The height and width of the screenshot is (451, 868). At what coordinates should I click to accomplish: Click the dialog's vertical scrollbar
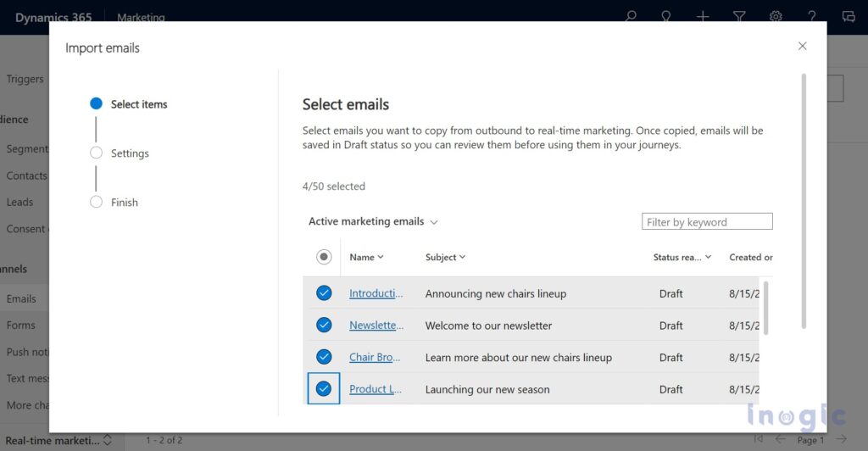pos(804,202)
